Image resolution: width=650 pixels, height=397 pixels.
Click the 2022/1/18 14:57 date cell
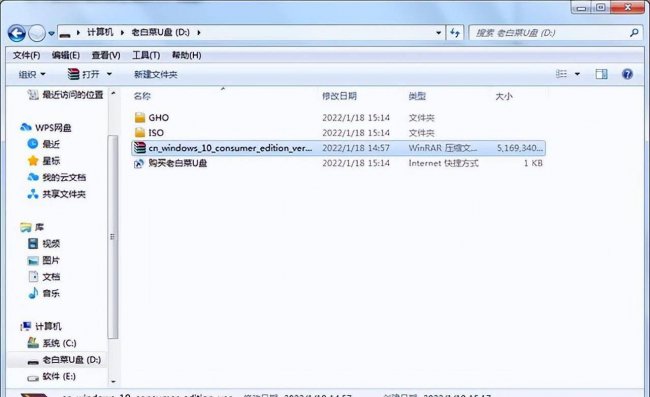pos(356,148)
